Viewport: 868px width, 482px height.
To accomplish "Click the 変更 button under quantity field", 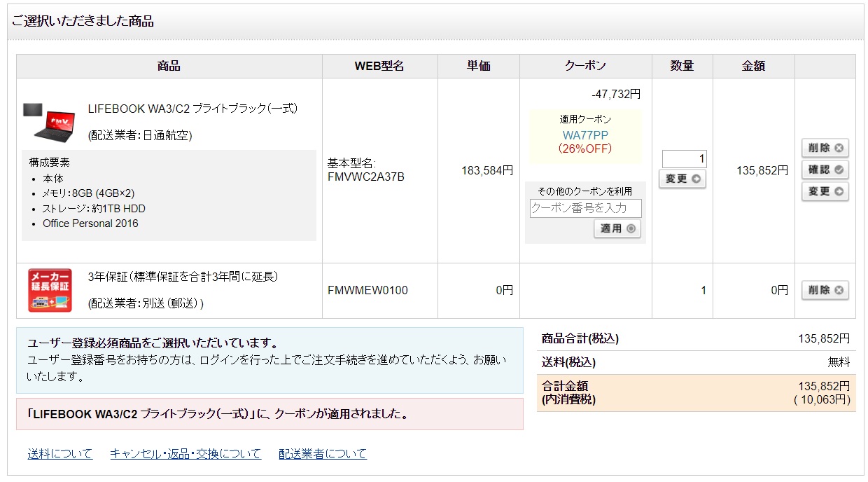I will pyautogui.click(x=682, y=179).
